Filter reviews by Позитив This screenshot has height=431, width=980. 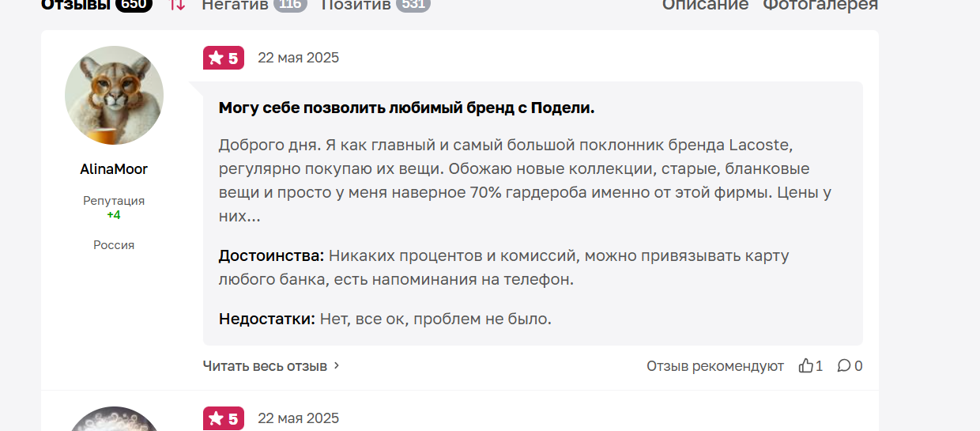pyautogui.click(x=356, y=5)
